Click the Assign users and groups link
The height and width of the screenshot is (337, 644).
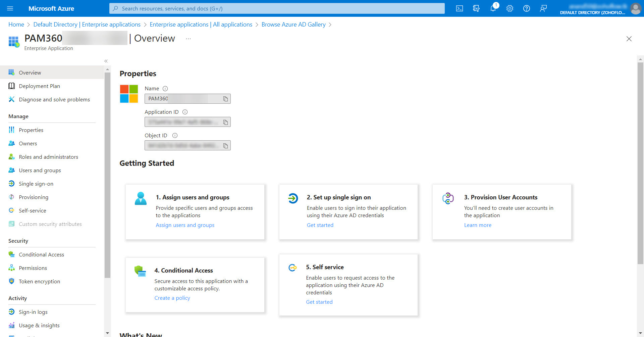pos(185,225)
